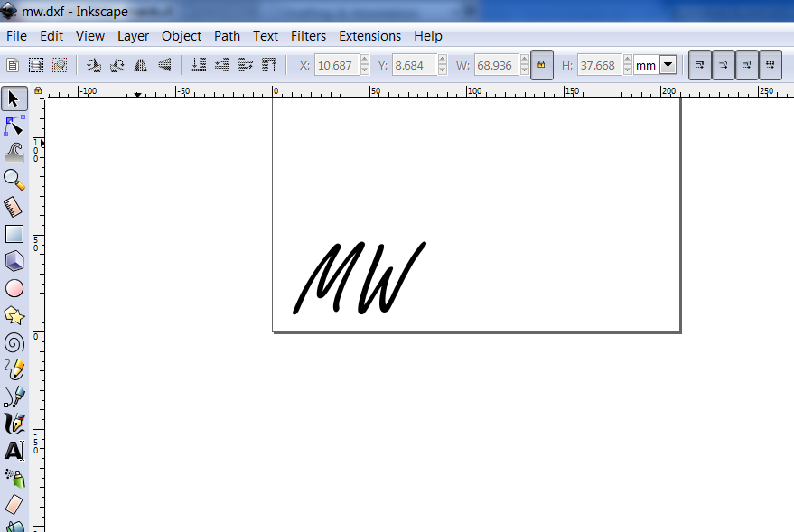This screenshot has height=532, width=794.
Task: Open the mm units dropdown
Action: click(x=668, y=65)
